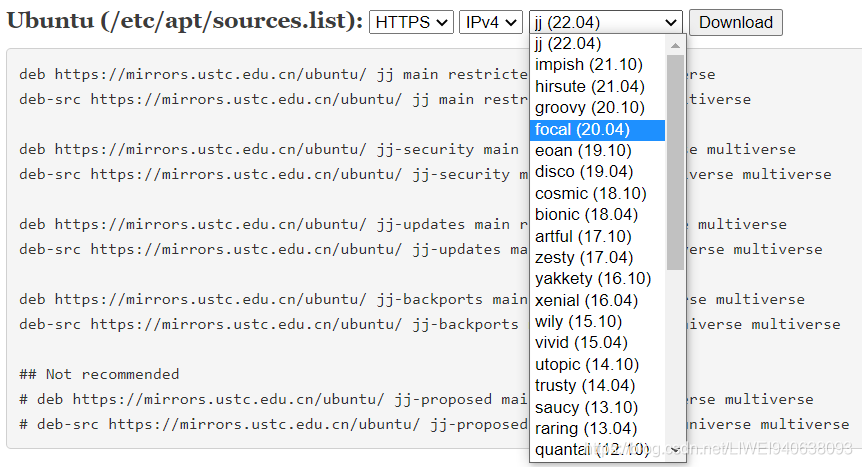The width and height of the screenshot is (862, 467).
Task: Select xenial (16.04) entry
Action: [x=597, y=301]
